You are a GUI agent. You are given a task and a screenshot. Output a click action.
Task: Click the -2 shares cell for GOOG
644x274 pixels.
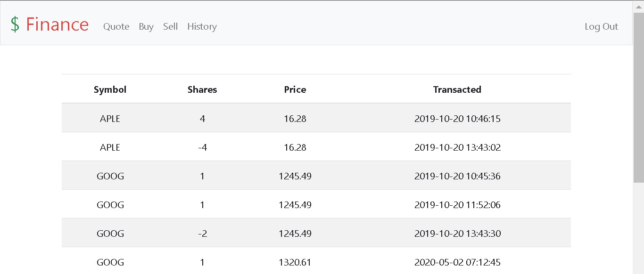click(202, 234)
